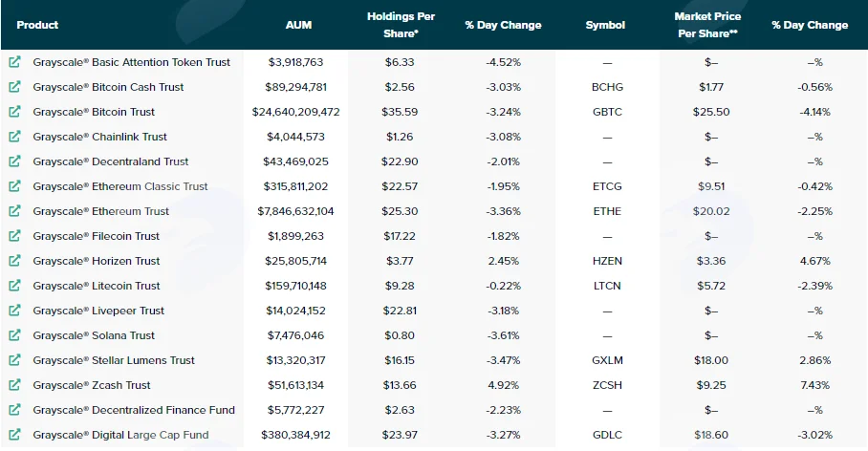Open the Filecoin Trust external link icon
This screenshot has width=868, height=451.
[14, 236]
